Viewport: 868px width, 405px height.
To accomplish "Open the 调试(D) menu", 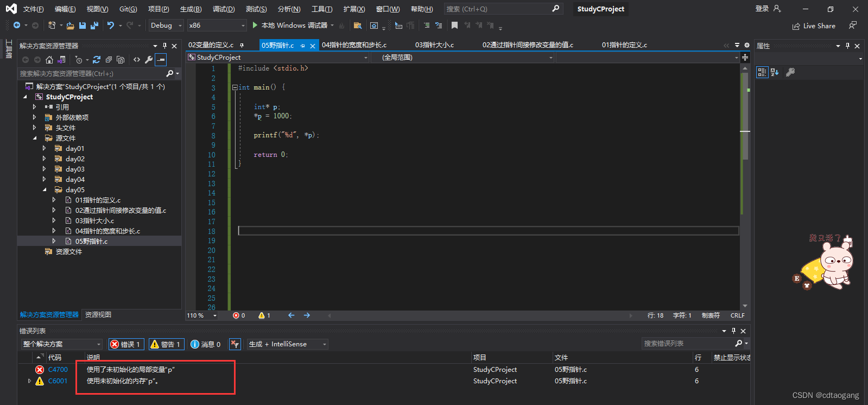I will [x=224, y=9].
